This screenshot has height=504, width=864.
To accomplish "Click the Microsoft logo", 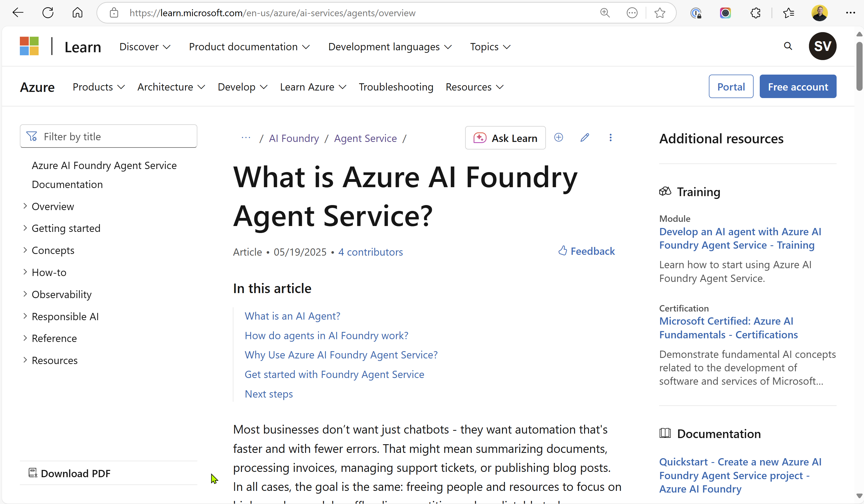I will [x=29, y=46].
